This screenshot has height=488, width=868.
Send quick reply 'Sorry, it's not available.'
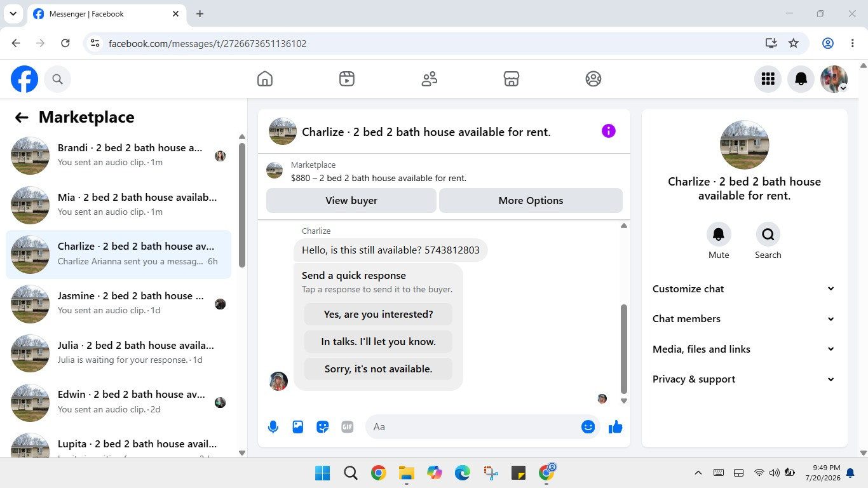tap(378, 369)
